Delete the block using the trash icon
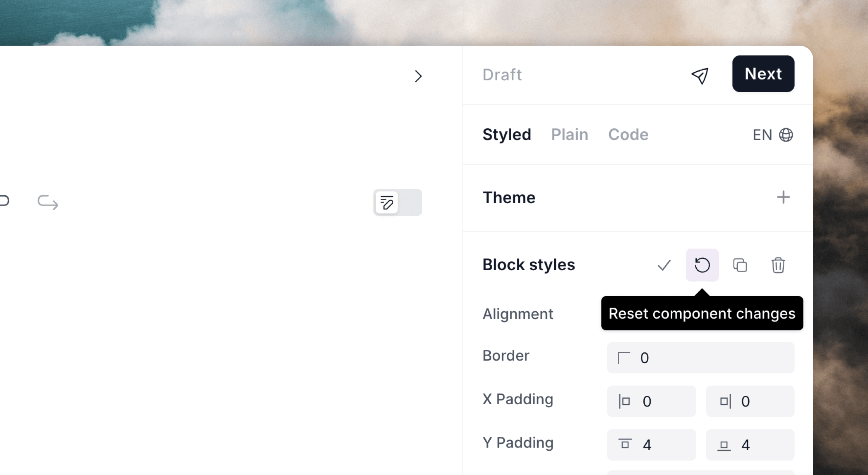Image resolution: width=868 pixels, height=475 pixels. pyautogui.click(x=778, y=265)
